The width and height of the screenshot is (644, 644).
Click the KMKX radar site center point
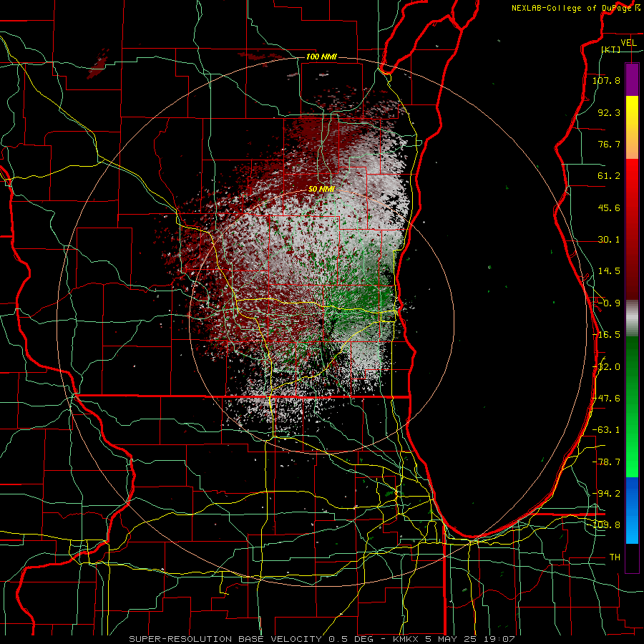[x=321, y=321]
